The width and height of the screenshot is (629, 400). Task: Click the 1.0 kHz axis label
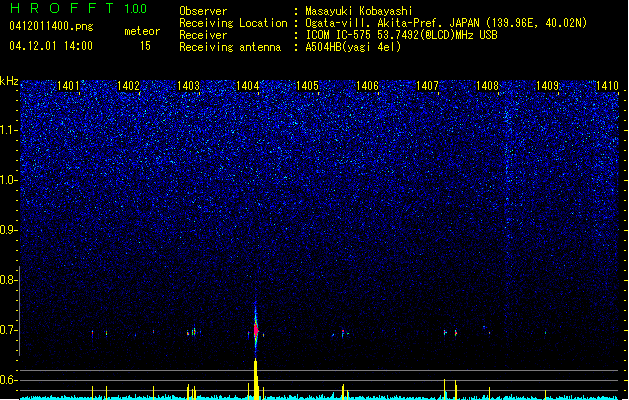click(8, 180)
